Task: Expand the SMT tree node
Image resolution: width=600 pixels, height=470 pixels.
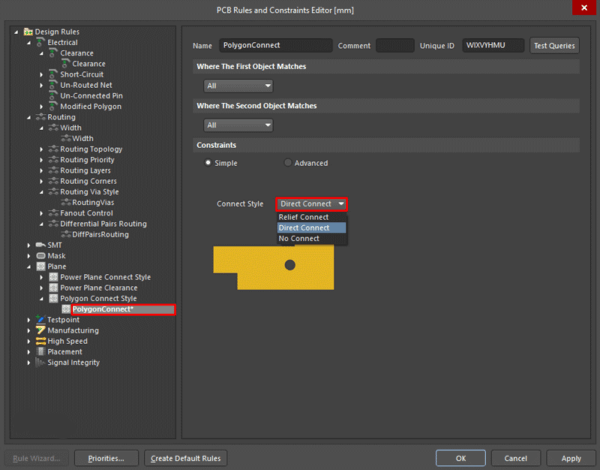Action: coord(29,245)
